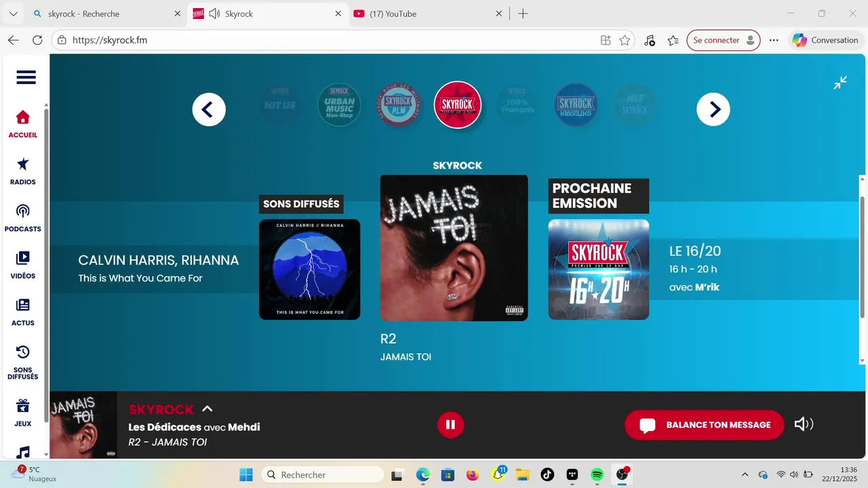The height and width of the screenshot is (488, 868).
Task: Expand the Skyrock player panel chevron
Action: (208, 409)
